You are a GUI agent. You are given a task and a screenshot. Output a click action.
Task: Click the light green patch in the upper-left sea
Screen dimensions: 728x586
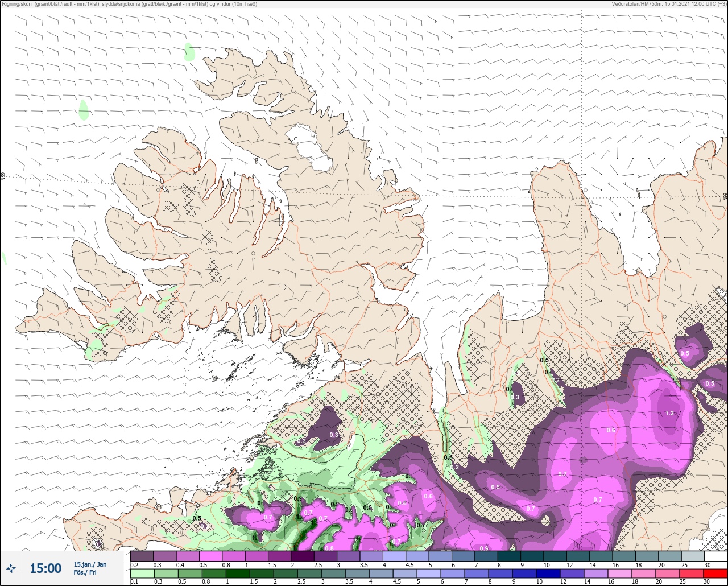click(189, 52)
